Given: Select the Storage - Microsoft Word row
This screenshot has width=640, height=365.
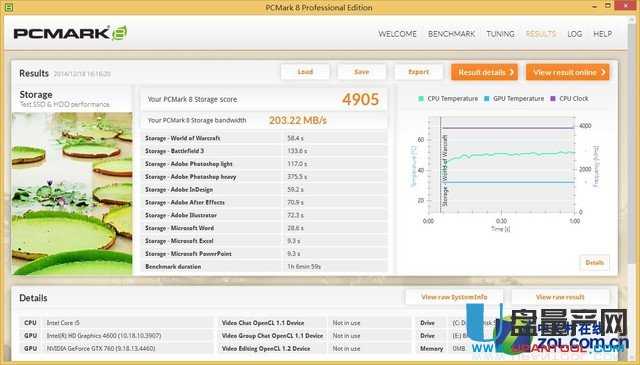Looking at the screenshot, I should [264, 228].
